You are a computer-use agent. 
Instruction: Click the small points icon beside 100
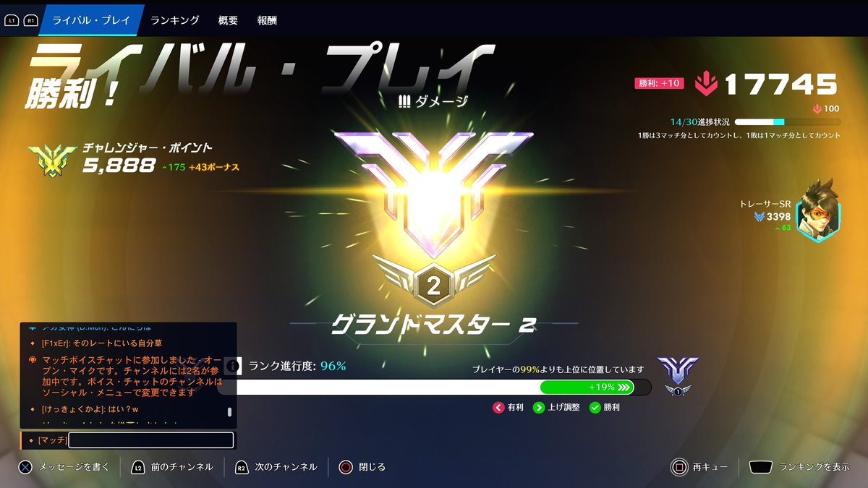[x=818, y=109]
